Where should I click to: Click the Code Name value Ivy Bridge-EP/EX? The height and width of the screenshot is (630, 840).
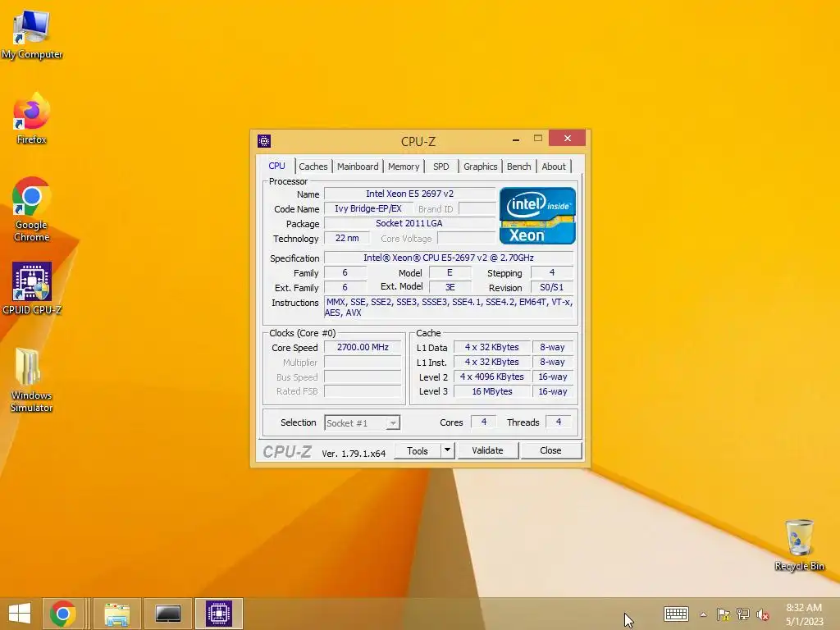[x=368, y=208]
